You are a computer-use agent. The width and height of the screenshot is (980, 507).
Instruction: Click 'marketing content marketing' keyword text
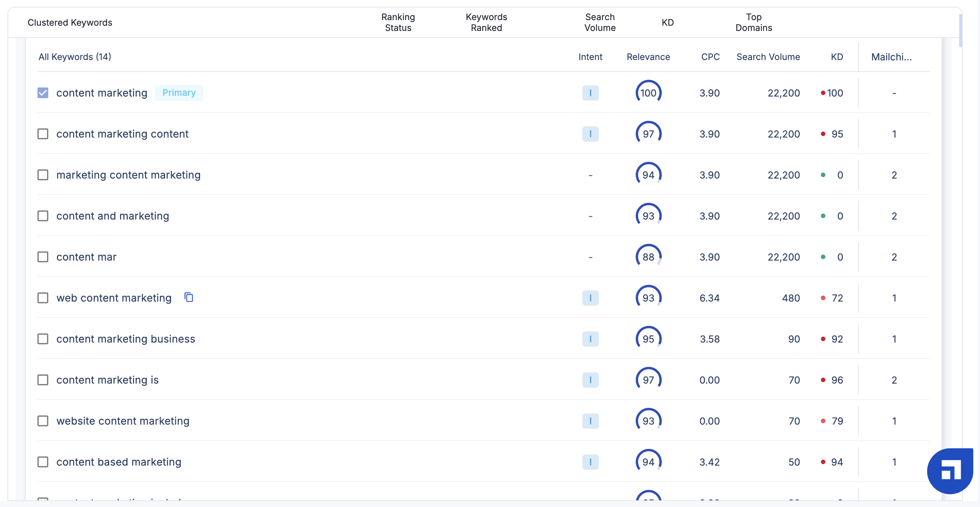(129, 175)
